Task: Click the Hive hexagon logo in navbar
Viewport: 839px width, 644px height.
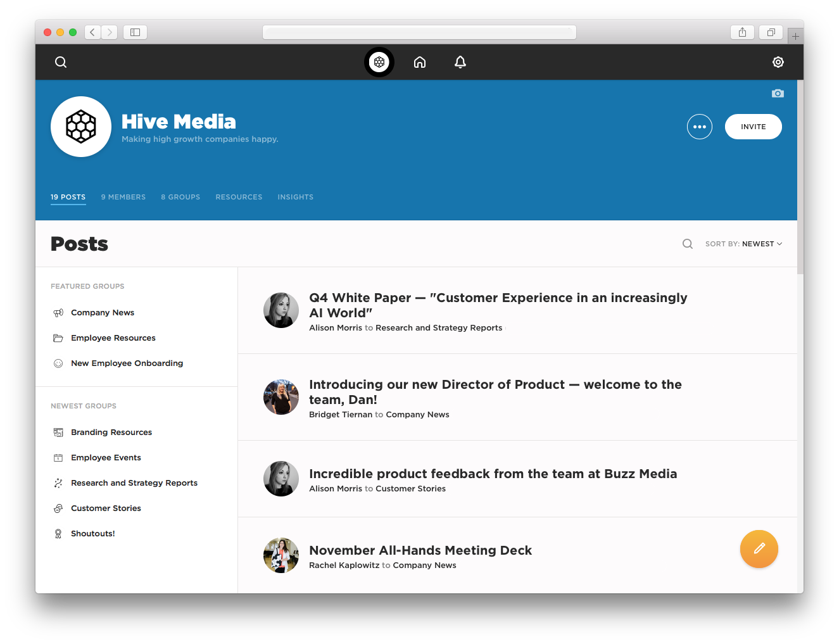Action: (x=379, y=62)
